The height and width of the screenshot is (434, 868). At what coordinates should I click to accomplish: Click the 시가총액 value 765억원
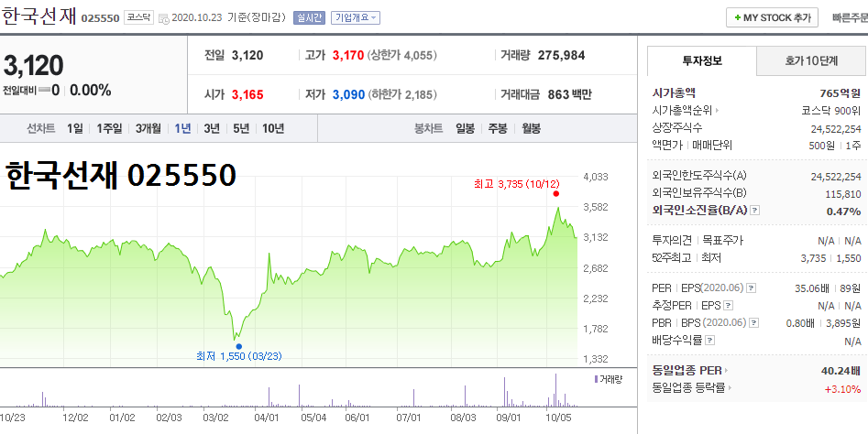click(841, 92)
